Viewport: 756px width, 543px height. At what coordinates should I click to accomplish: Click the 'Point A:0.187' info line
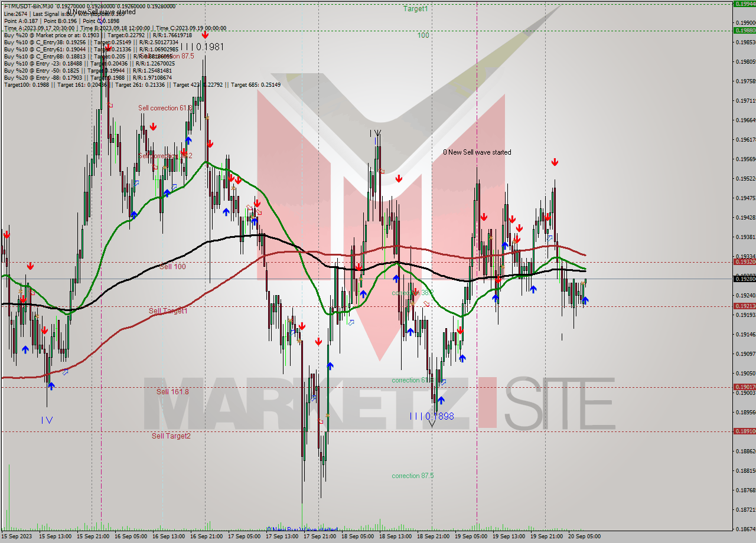tap(61, 21)
